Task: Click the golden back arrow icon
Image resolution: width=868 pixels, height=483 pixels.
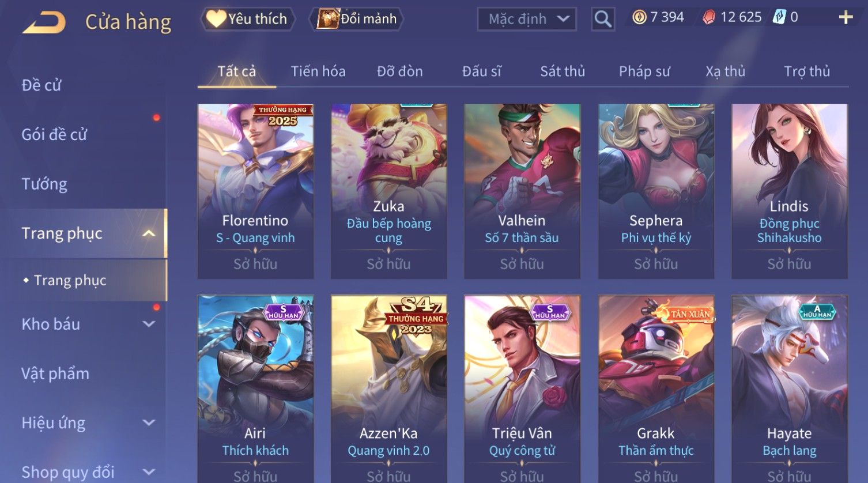Action: (x=44, y=22)
